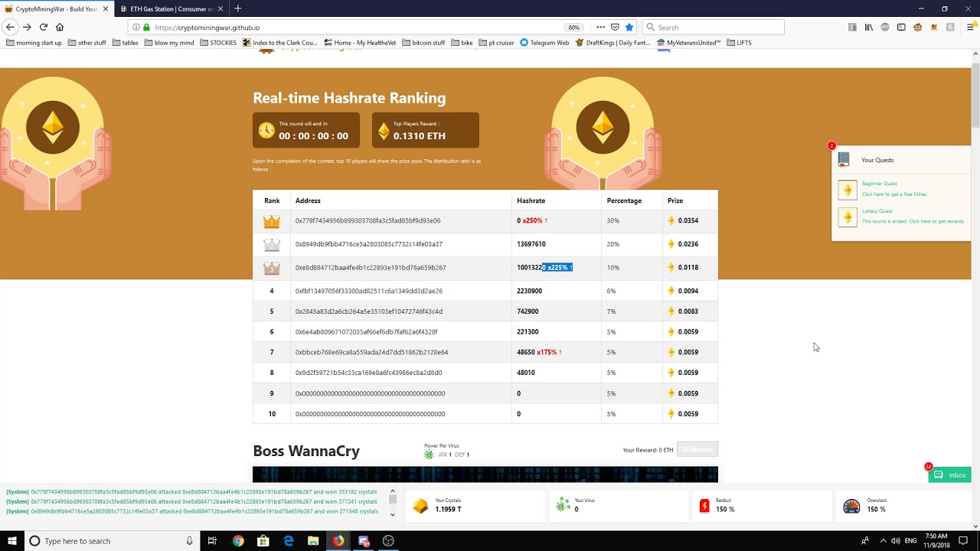
Task: Reload the current page
Action: point(43,27)
